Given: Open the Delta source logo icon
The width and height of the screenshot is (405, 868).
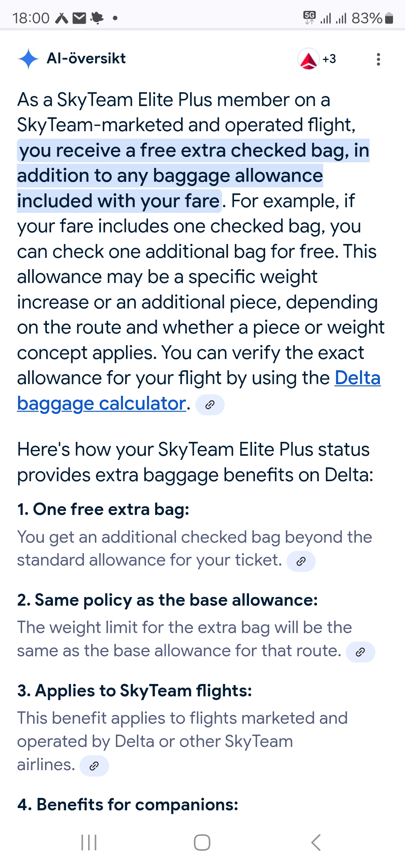Looking at the screenshot, I should 308,59.
